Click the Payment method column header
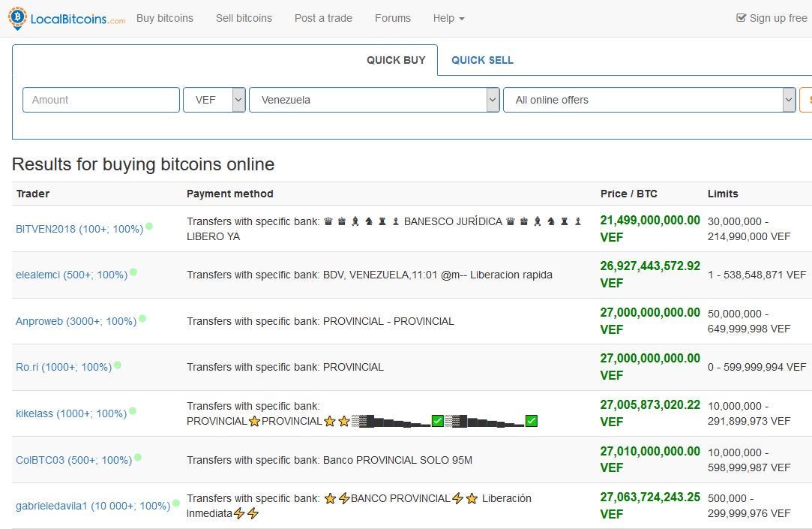812x529 pixels. point(230,194)
